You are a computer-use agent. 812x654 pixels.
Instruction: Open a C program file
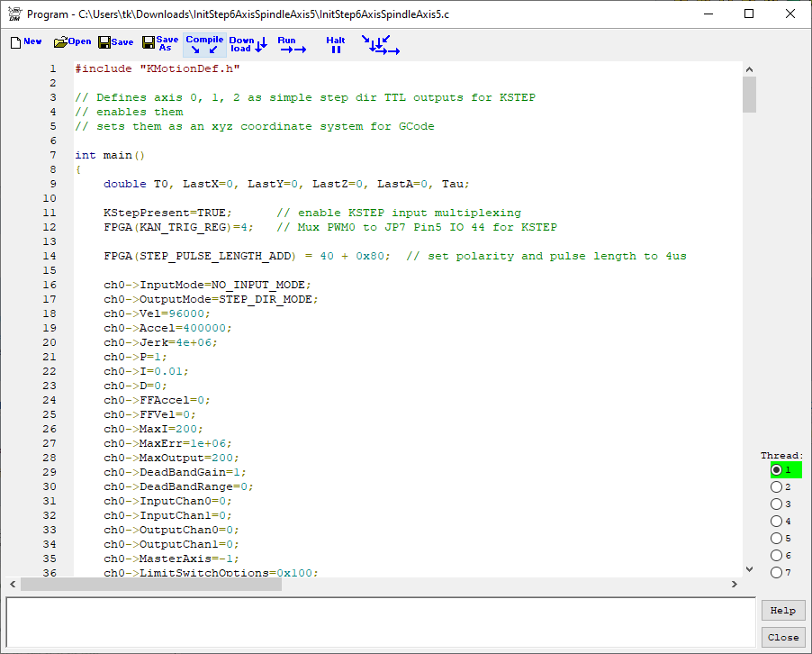pos(72,43)
